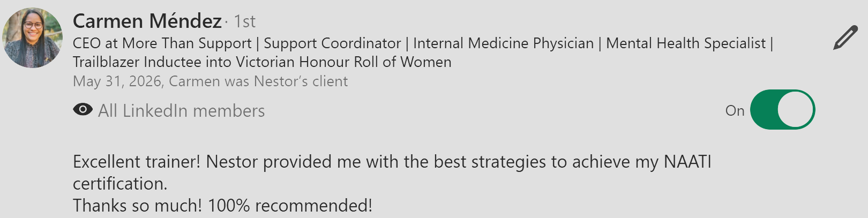Open Carmen Méndez's profile photo
The height and width of the screenshot is (218, 868).
[33, 37]
